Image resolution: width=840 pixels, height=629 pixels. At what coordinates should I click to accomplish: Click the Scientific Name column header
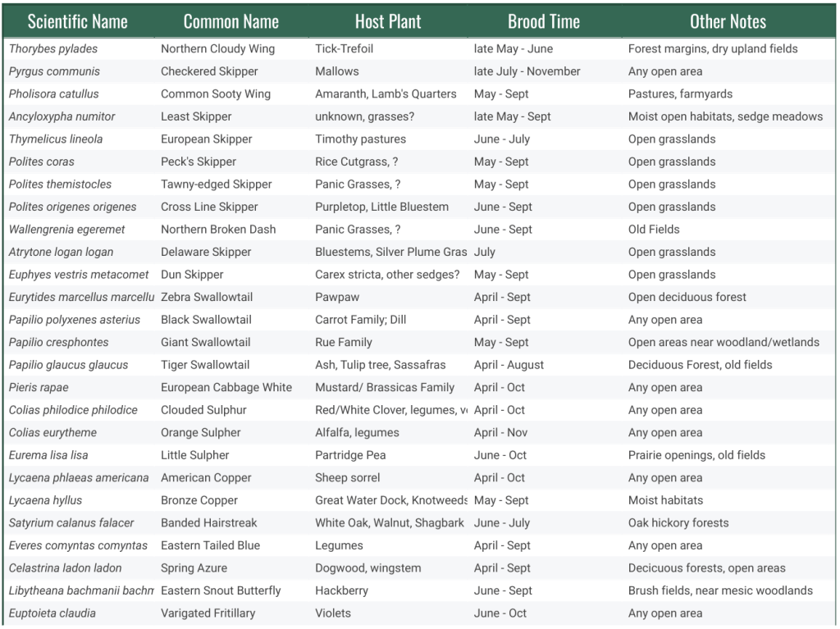pos(77,21)
